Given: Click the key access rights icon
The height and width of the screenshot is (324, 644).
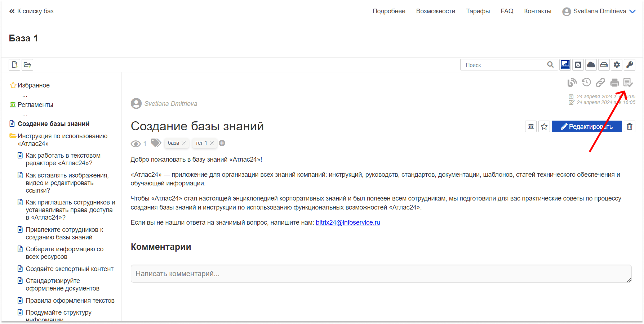Looking at the screenshot, I should tap(630, 65).
